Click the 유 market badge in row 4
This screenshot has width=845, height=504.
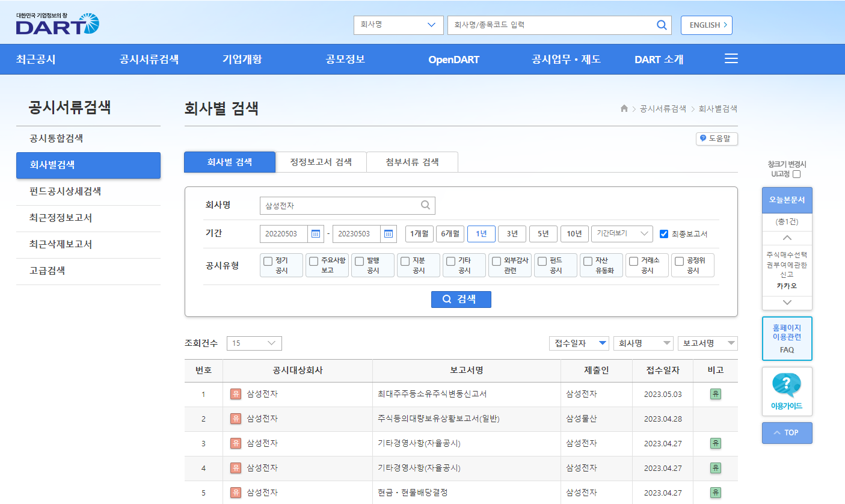tap(236, 468)
